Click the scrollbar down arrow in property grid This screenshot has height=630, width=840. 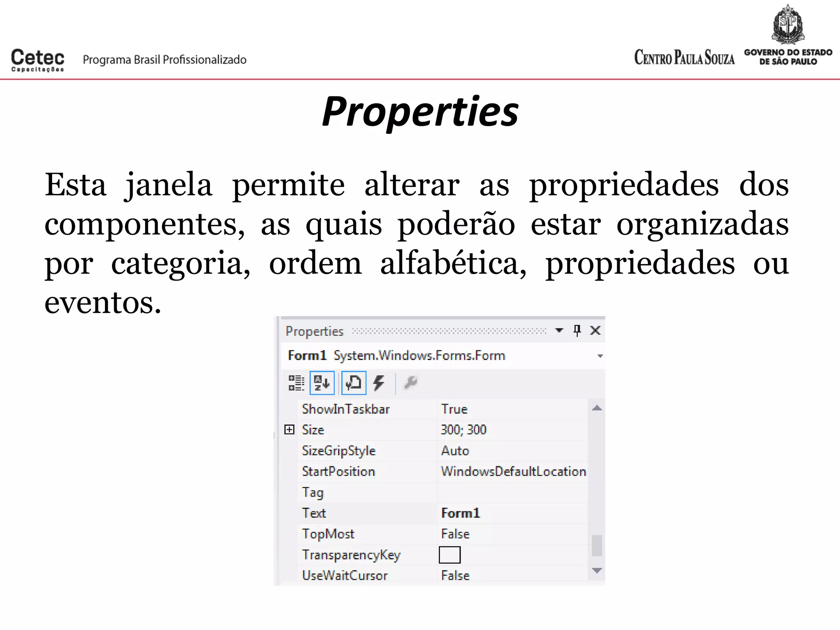coord(597,571)
